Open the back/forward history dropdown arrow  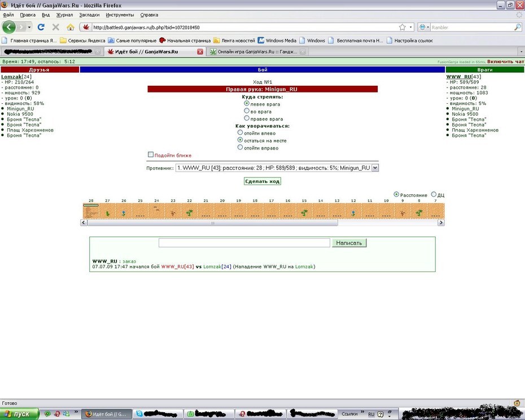[29, 27]
